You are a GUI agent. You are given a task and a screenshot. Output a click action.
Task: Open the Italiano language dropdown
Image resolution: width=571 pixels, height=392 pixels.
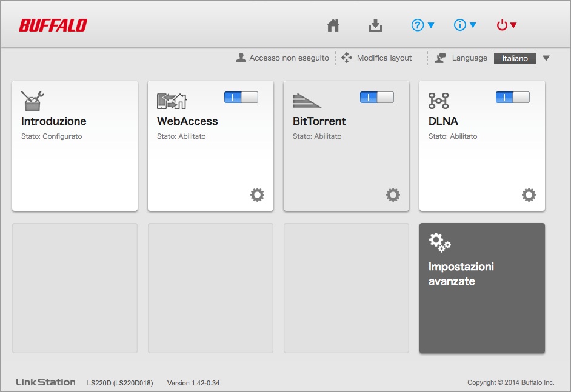(515, 58)
